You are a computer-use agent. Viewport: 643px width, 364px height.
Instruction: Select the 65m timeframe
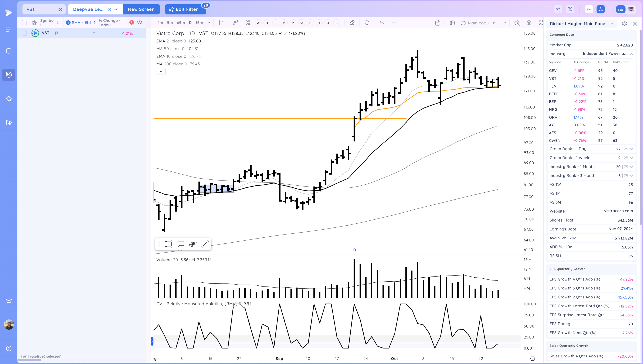click(181, 23)
